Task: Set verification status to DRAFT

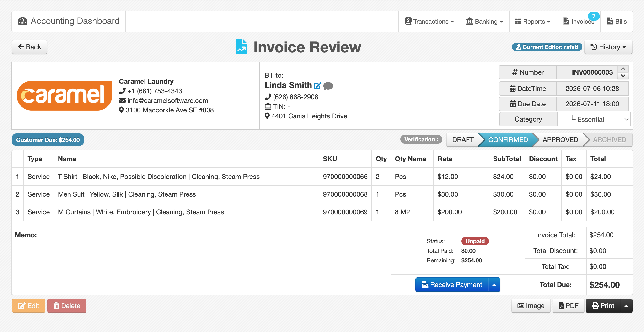Action: coord(463,140)
